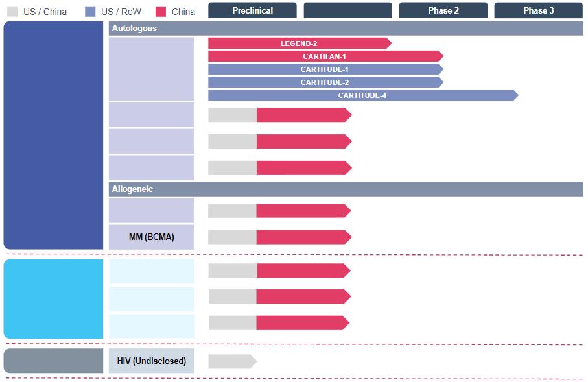588x382 pixels.
Task: Select the Phase 2 column header
Action: click(443, 10)
